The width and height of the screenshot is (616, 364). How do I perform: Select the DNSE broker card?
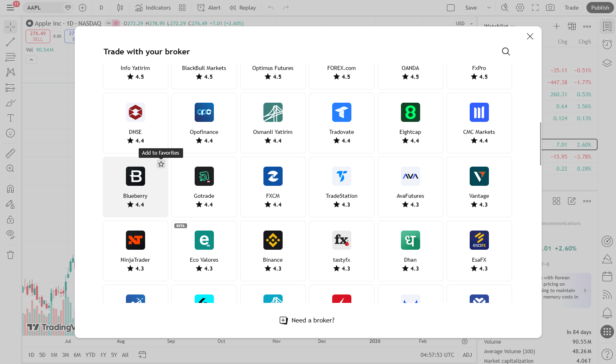[x=136, y=123]
